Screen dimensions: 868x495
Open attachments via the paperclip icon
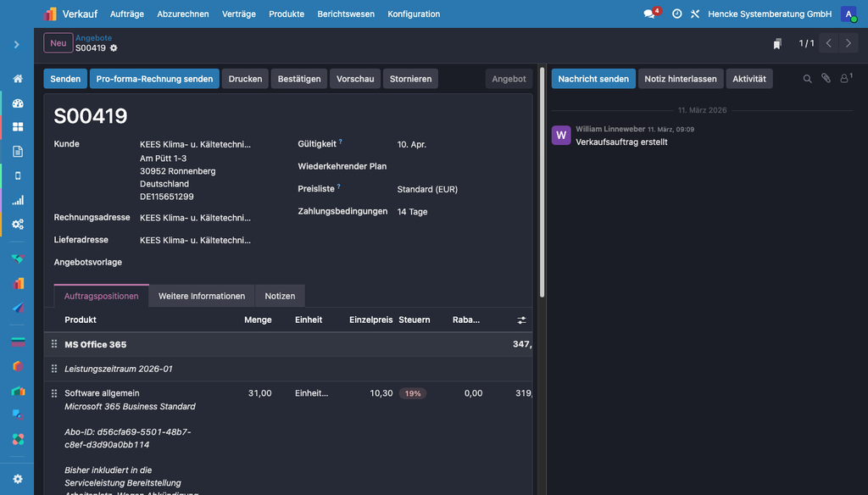click(x=826, y=79)
